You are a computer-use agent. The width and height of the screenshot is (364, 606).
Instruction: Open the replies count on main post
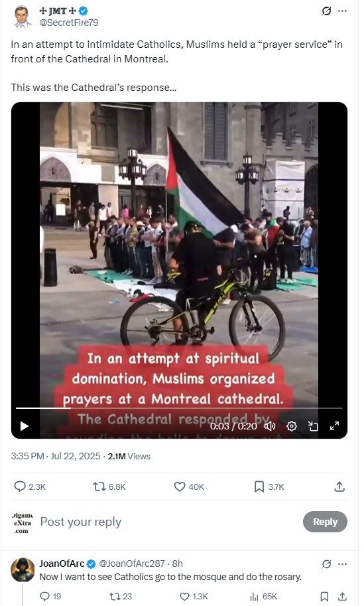click(30, 487)
